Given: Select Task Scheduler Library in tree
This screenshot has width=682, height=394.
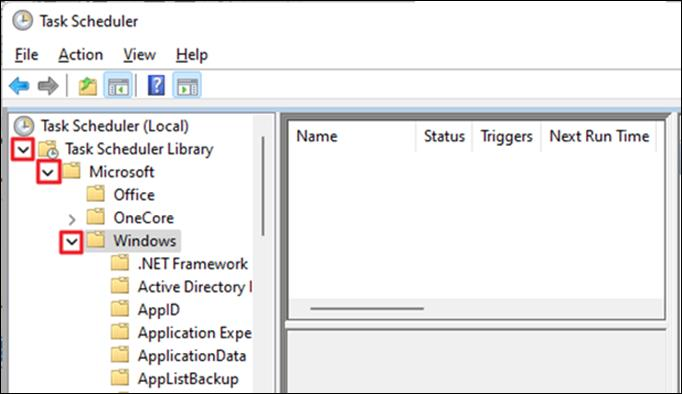Looking at the screenshot, I should pos(139,149).
